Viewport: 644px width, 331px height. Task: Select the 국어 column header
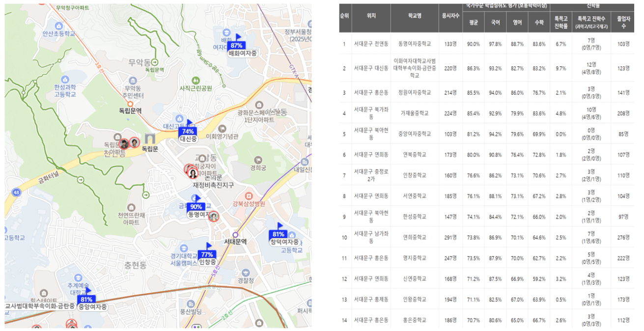click(x=495, y=22)
